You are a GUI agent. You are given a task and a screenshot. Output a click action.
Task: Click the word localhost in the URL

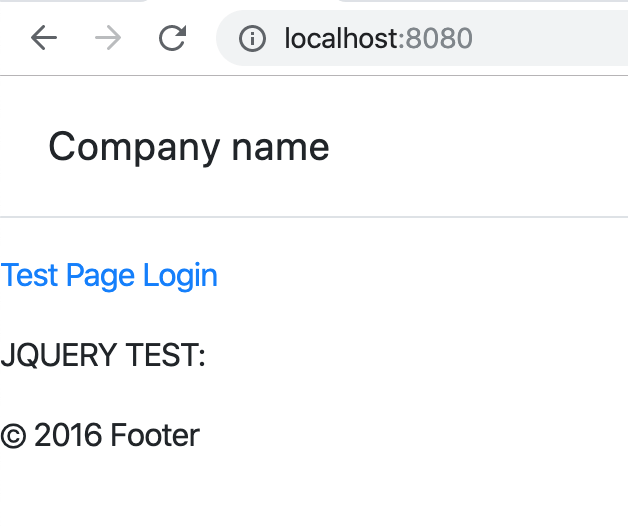click(x=340, y=39)
